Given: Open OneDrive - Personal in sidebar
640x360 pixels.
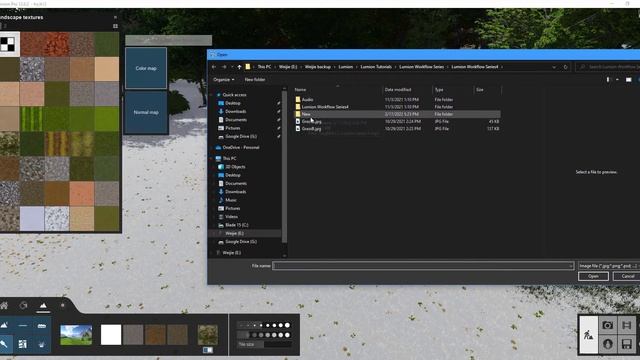Looking at the screenshot, I should point(241,147).
